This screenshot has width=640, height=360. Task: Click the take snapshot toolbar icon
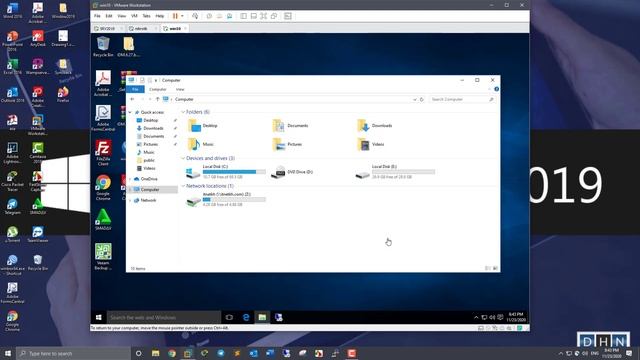coord(209,16)
